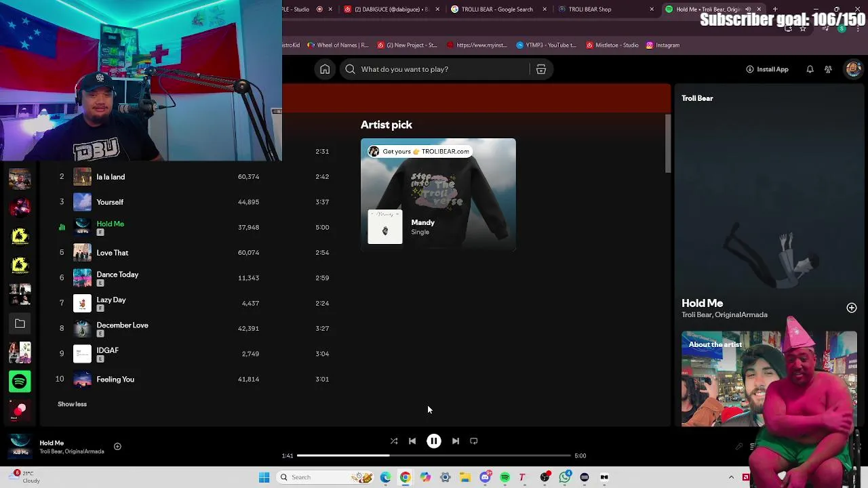Click the Windows taskbar Search box
Viewport: 868px width, 488px height.
[x=325, y=477]
